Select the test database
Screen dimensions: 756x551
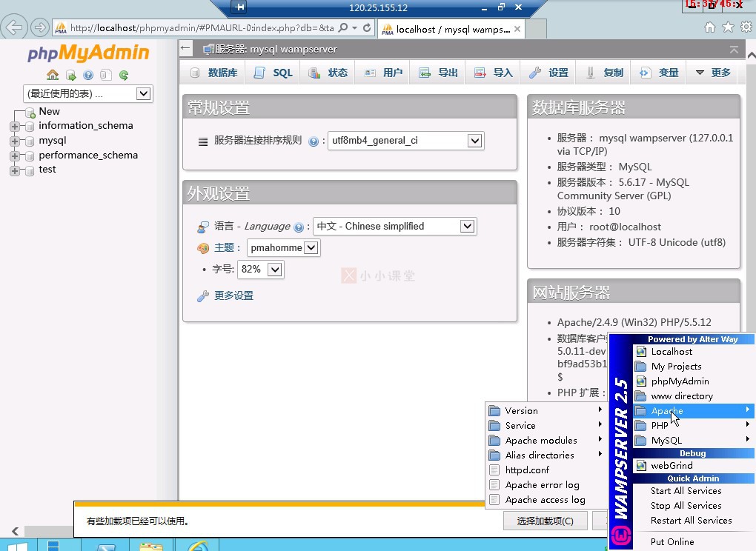[47, 170]
